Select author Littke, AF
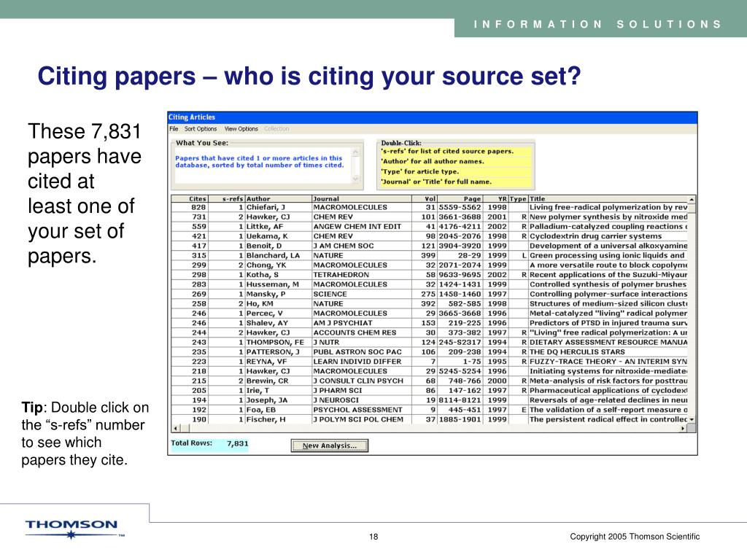The height and width of the screenshot is (560, 747). pos(264,227)
